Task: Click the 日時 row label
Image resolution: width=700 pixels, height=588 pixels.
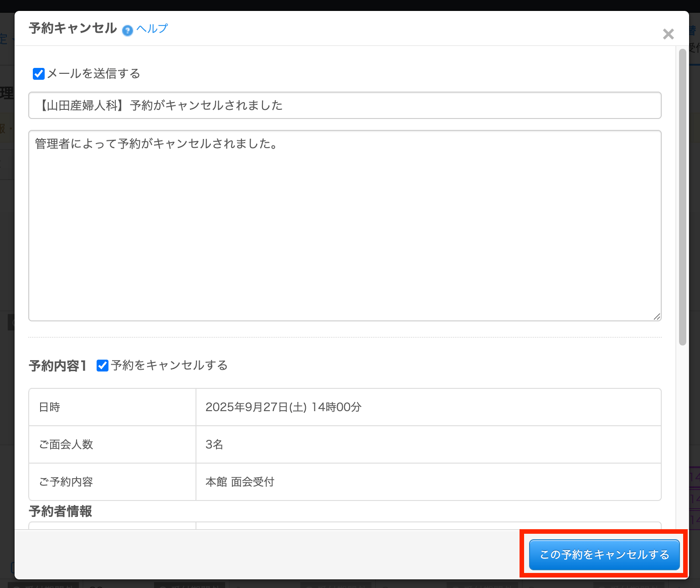Action: click(49, 407)
